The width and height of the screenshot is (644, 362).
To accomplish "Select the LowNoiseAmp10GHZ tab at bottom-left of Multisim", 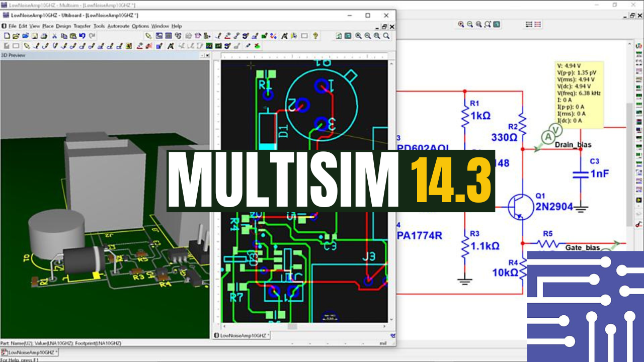I will click(x=30, y=352).
